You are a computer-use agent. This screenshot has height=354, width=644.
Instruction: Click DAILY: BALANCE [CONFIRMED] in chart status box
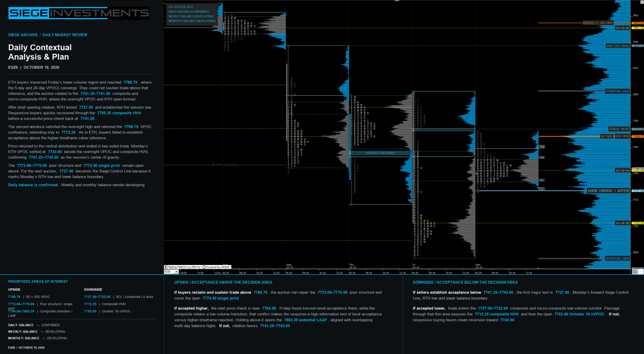tap(188, 12)
